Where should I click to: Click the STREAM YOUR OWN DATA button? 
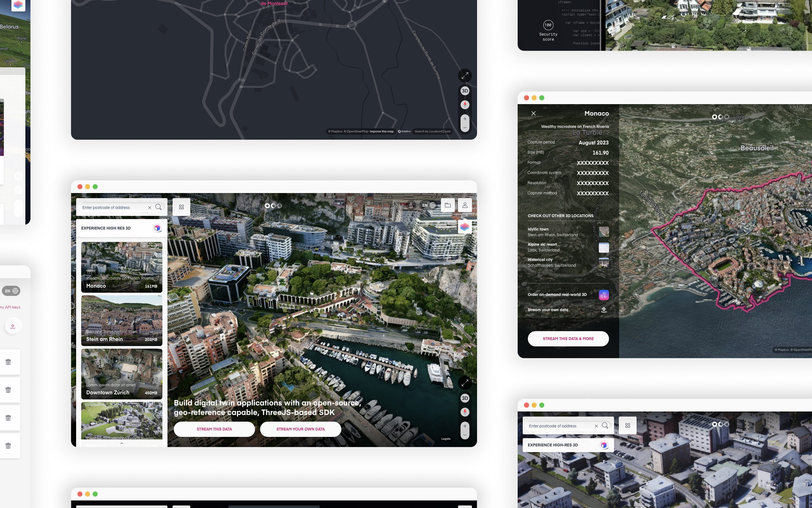click(x=300, y=429)
